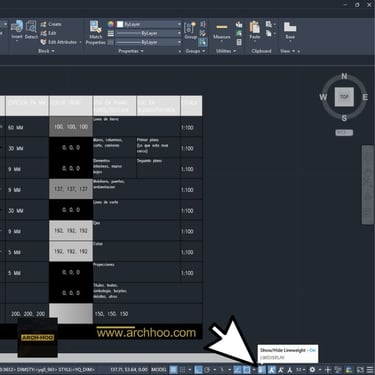Click E on the ViewCube compass
Image resolution: width=375 pixels, height=375 pixels.
point(365,97)
